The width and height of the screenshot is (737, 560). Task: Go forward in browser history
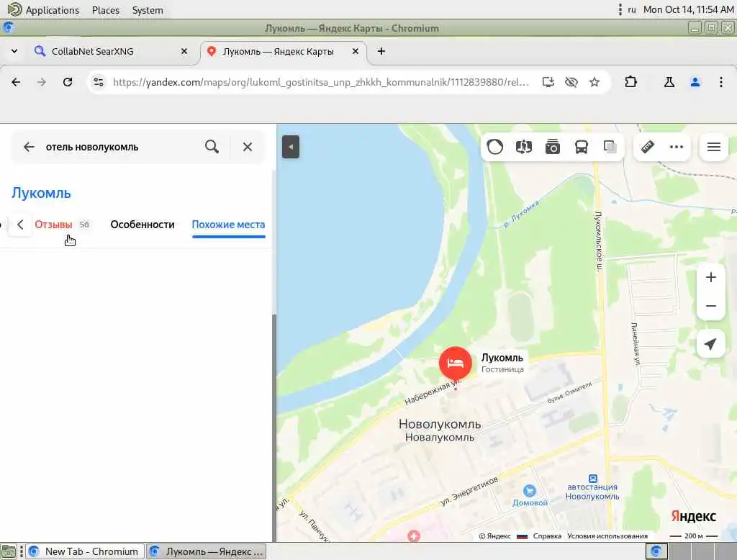coord(42,82)
